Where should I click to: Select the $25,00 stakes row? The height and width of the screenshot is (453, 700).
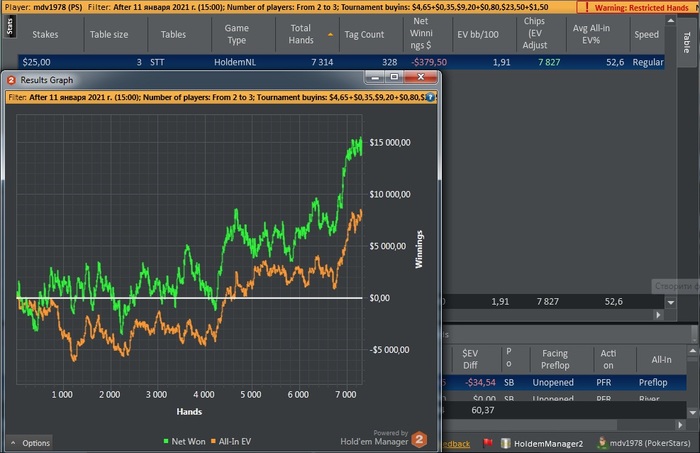[341, 62]
